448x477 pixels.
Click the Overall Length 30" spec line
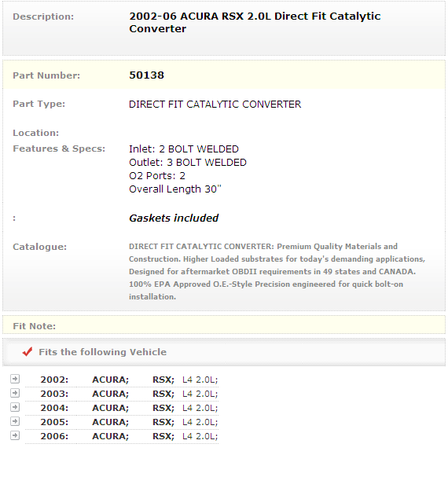[175, 189]
